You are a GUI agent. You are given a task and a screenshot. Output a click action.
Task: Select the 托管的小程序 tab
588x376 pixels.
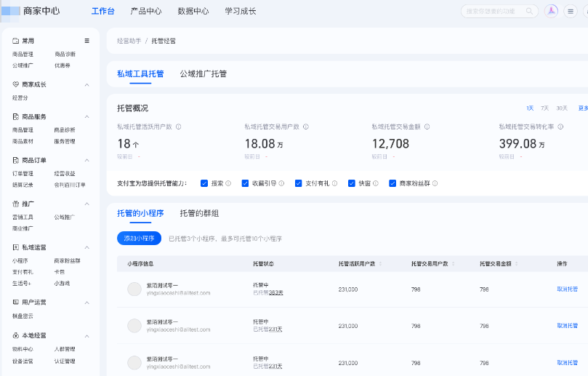tap(140, 213)
